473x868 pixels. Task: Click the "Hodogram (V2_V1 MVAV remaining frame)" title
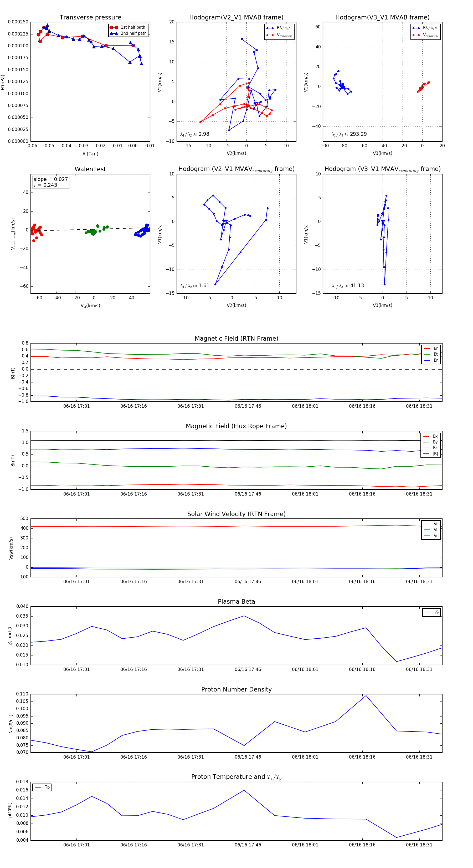point(236,169)
